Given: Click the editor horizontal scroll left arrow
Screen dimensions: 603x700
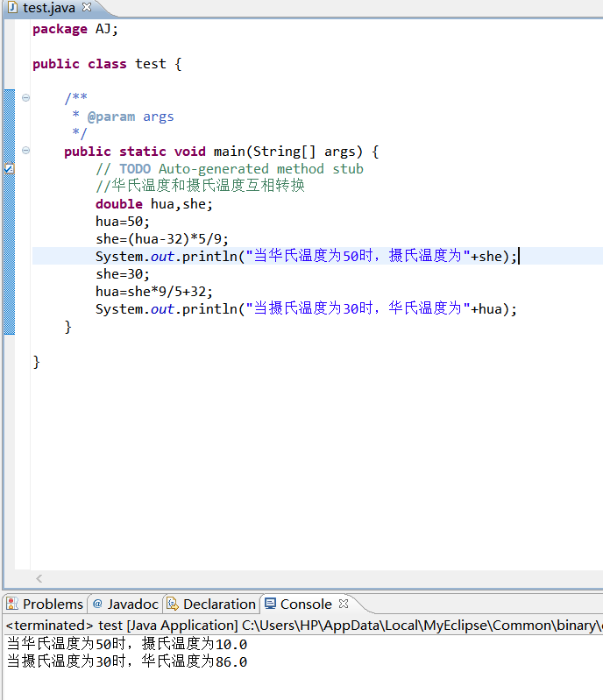Looking at the screenshot, I should 39,578.
